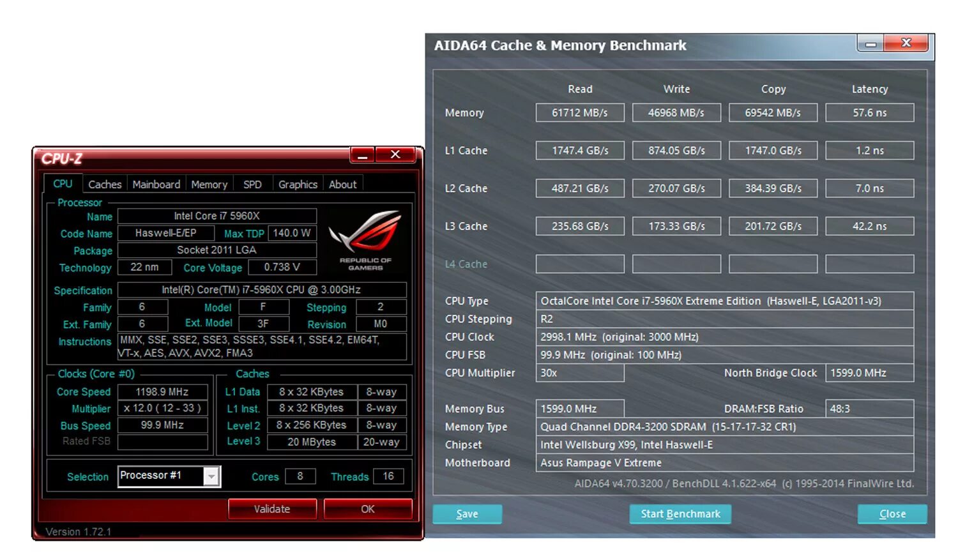The width and height of the screenshot is (958, 560).
Task: Click the CPU Stepping value R2
Action: [x=725, y=319]
